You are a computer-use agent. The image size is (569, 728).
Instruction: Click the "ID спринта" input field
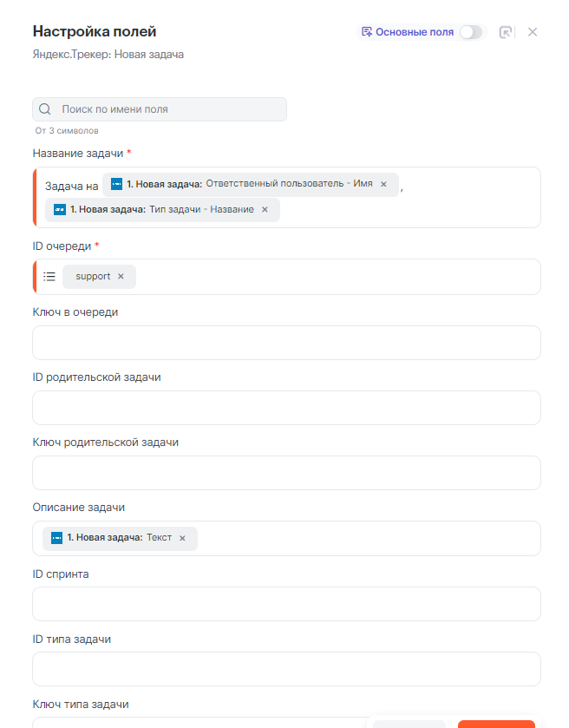[x=286, y=604]
